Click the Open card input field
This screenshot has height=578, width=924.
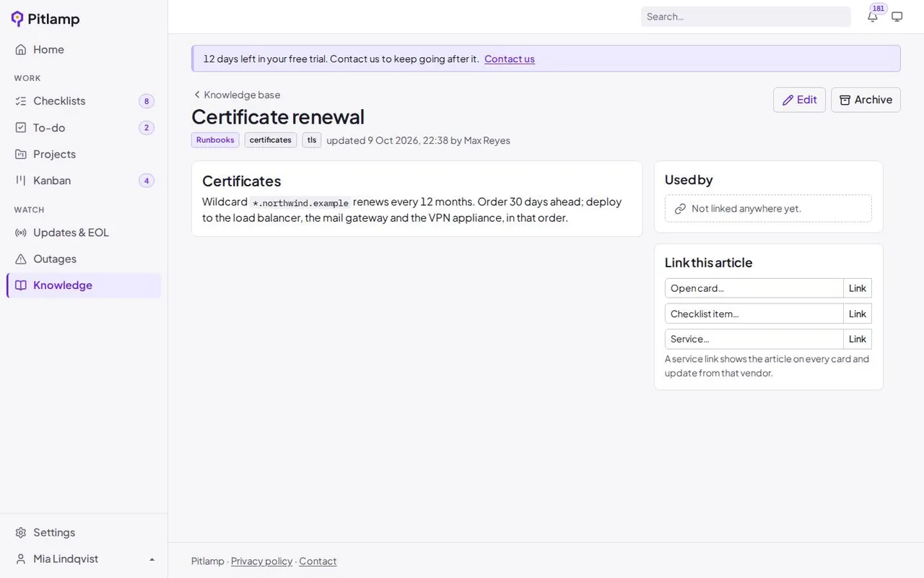754,288
